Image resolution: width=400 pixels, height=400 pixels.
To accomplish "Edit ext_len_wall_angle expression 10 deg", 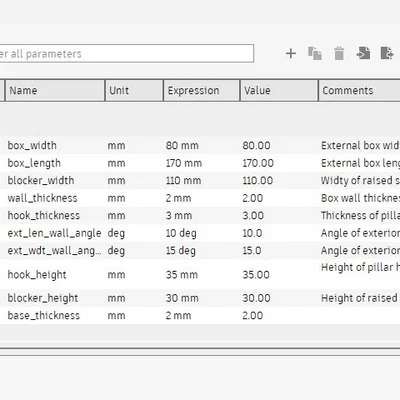I will 181,233.
